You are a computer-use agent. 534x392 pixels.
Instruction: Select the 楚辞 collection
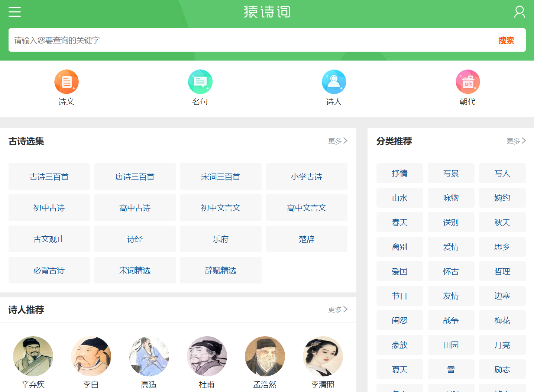[307, 239]
